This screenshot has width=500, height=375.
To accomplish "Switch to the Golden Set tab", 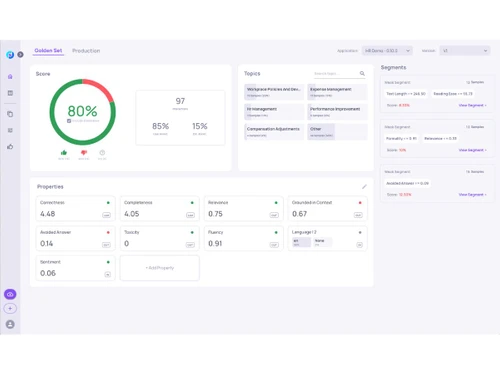I will (x=48, y=51).
